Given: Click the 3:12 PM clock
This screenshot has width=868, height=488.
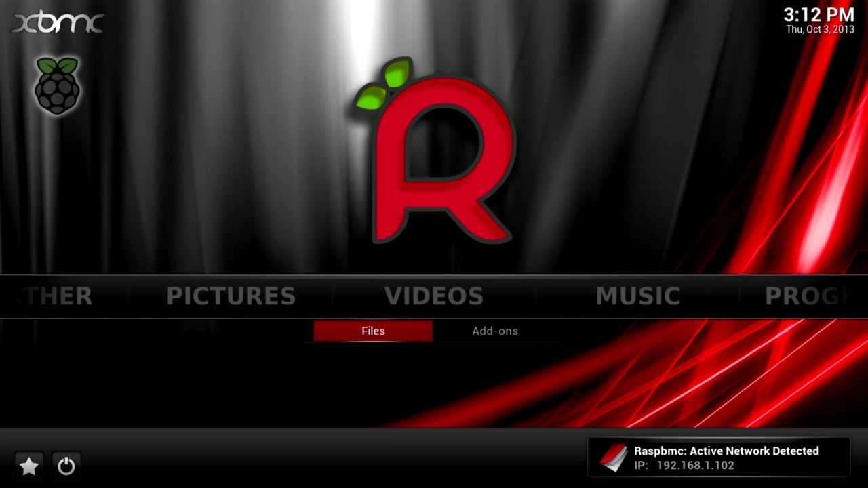Looking at the screenshot, I should pos(818,15).
